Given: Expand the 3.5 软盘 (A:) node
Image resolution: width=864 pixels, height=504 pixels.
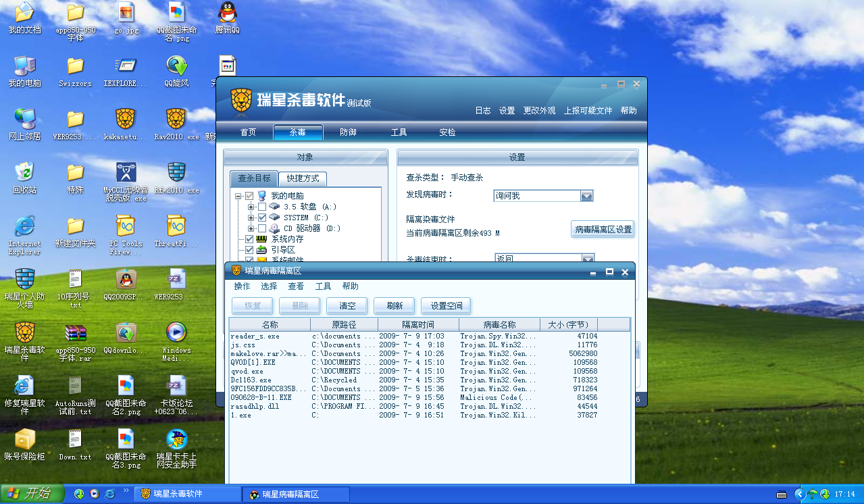Looking at the screenshot, I should coord(251,207).
